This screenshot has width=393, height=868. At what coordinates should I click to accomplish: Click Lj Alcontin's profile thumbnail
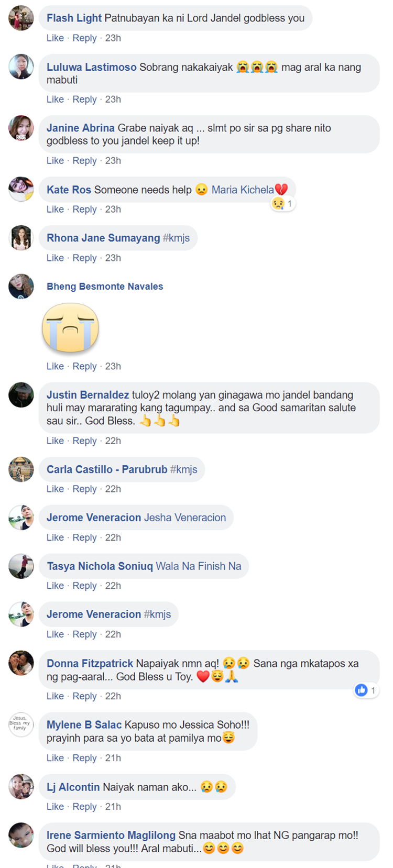21,787
